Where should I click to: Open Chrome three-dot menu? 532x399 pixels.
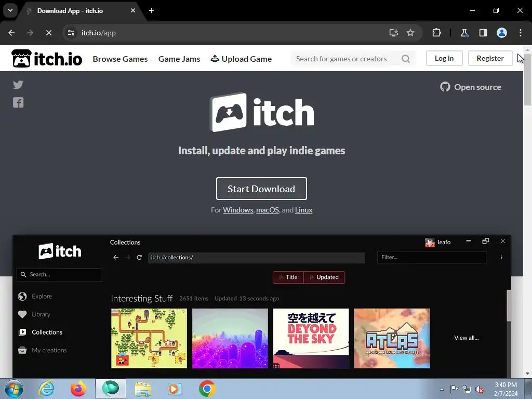tap(521, 33)
